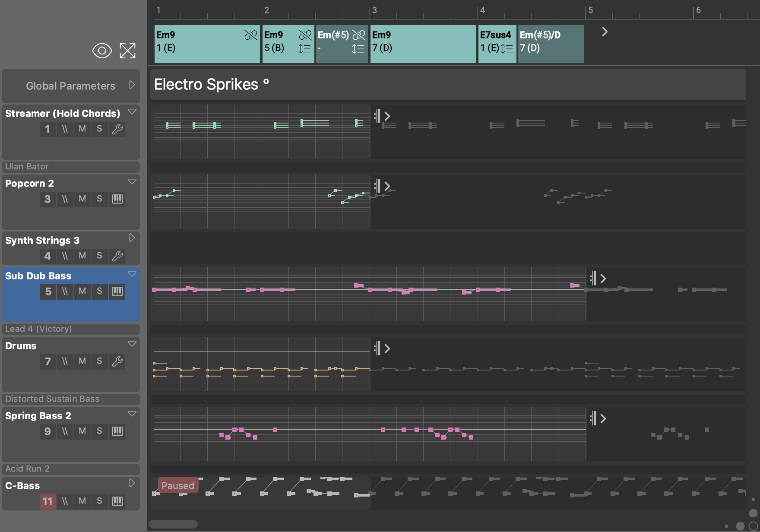Solo the Drums track
Viewport: 760px width, 532px height.
click(99, 361)
